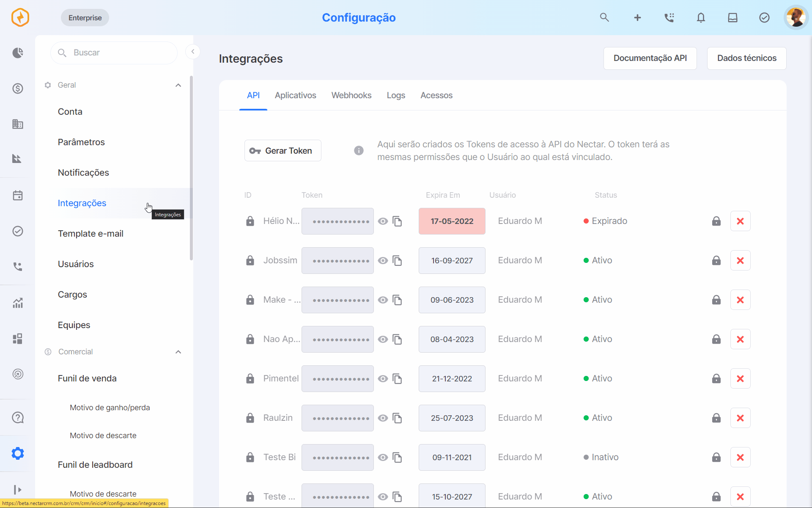Toggle visibility of Raulzin token

(383, 418)
